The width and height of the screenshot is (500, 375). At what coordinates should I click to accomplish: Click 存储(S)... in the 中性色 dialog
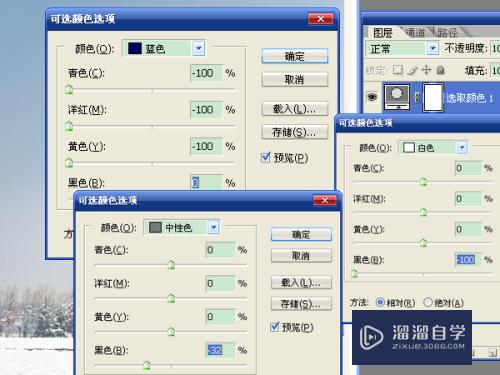pyautogui.click(x=301, y=304)
